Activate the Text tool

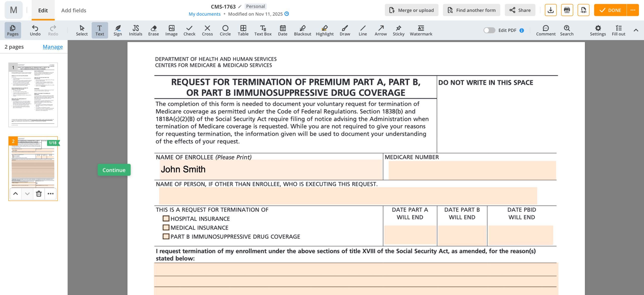[x=100, y=30]
